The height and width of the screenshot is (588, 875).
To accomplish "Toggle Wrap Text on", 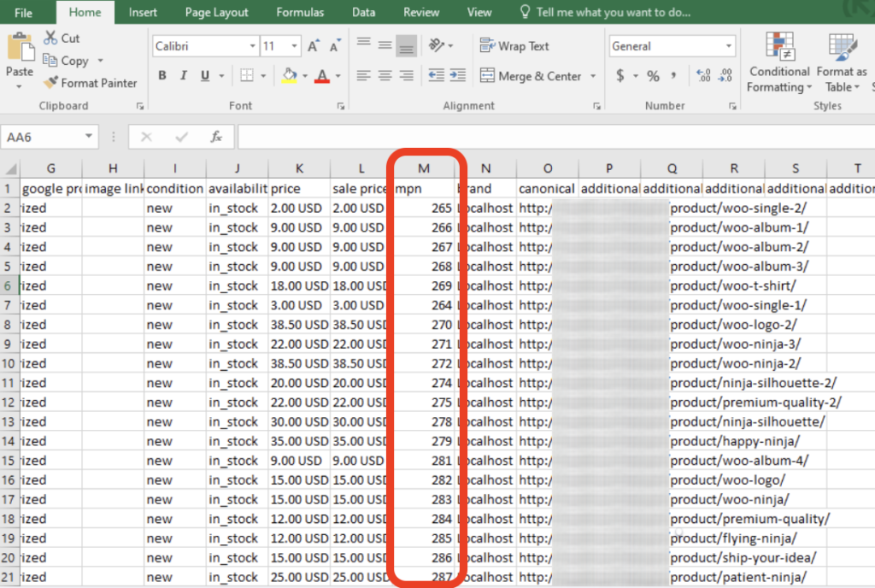I will 514,46.
